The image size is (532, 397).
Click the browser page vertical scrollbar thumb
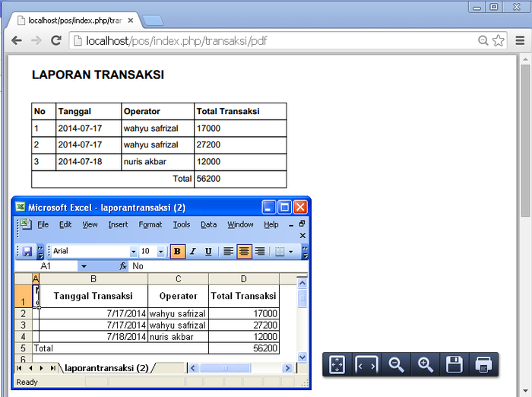(x=525, y=140)
